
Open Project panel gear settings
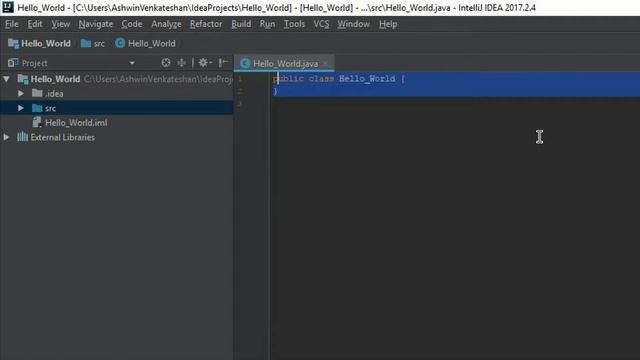coord(204,63)
